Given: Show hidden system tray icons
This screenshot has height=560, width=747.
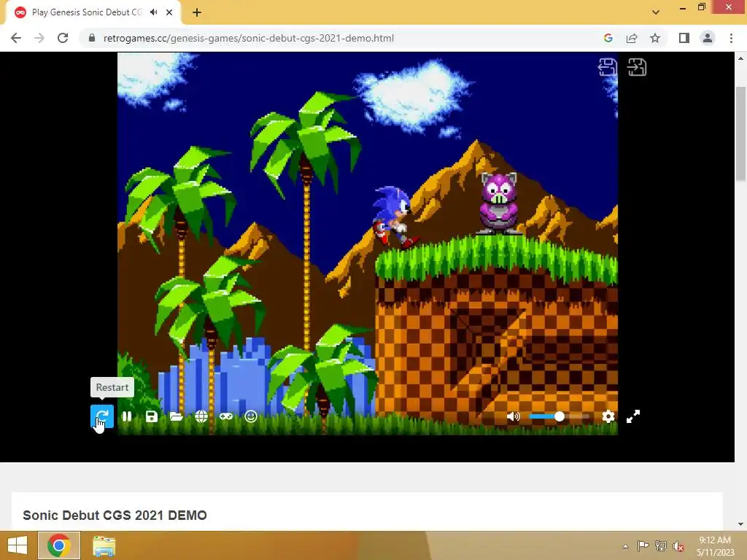Looking at the screenshot, I should (x=625, y=545).
